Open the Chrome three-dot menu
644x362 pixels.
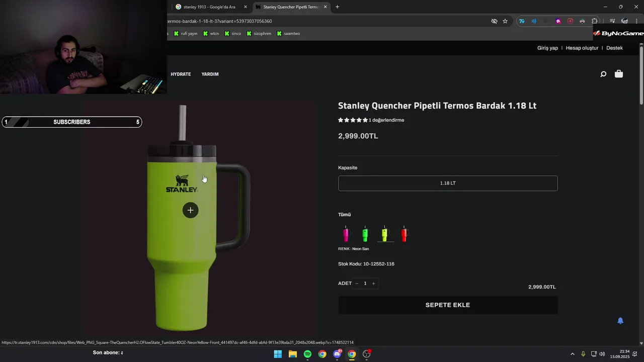coord(636,21)
